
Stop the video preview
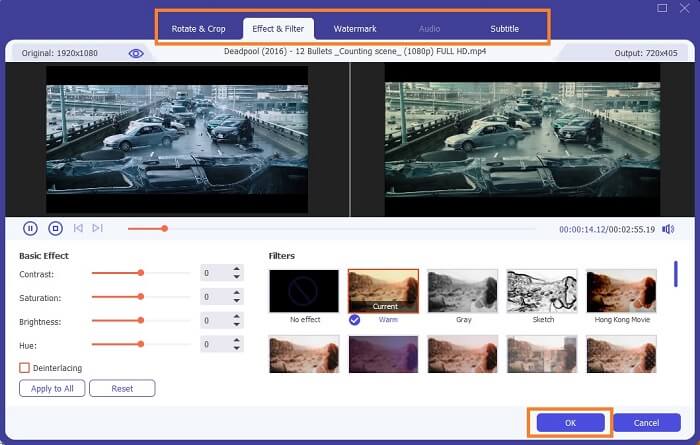coord(55,229)
